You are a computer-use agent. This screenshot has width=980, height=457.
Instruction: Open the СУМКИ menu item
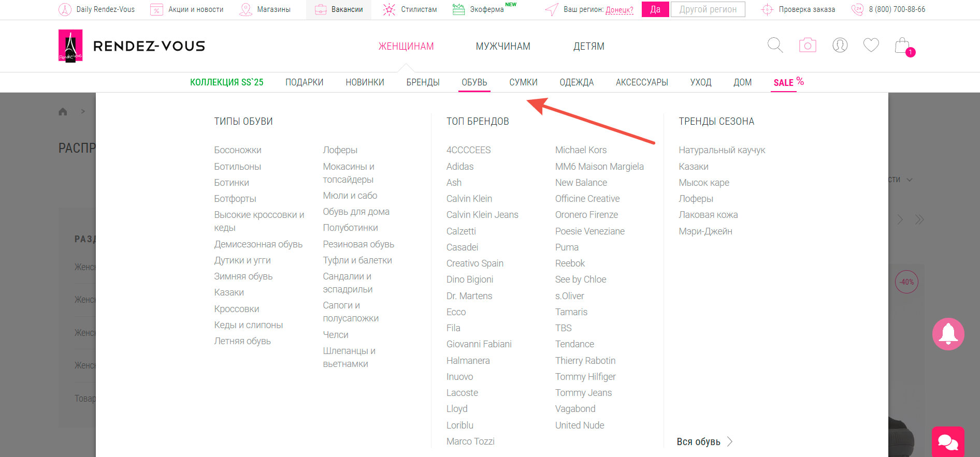(523, 82)
